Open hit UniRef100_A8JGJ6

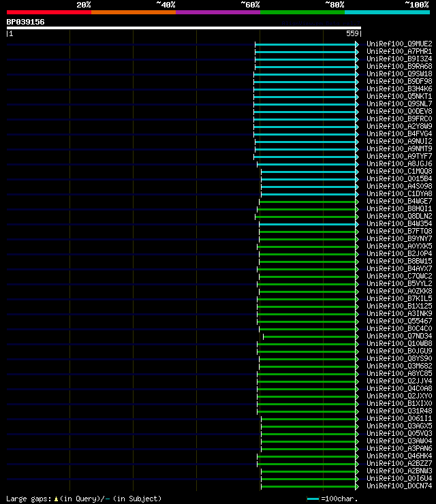399,163
